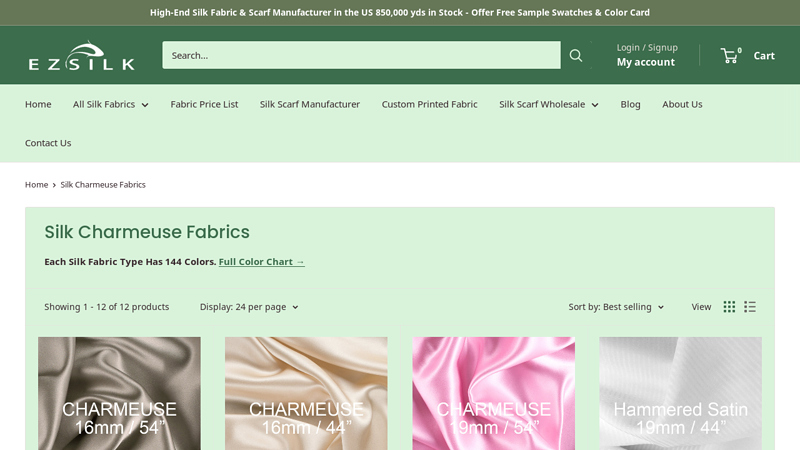This screenshot has height=450, width=800.
Task: Click the top announcement banner text
Action: 400,12
